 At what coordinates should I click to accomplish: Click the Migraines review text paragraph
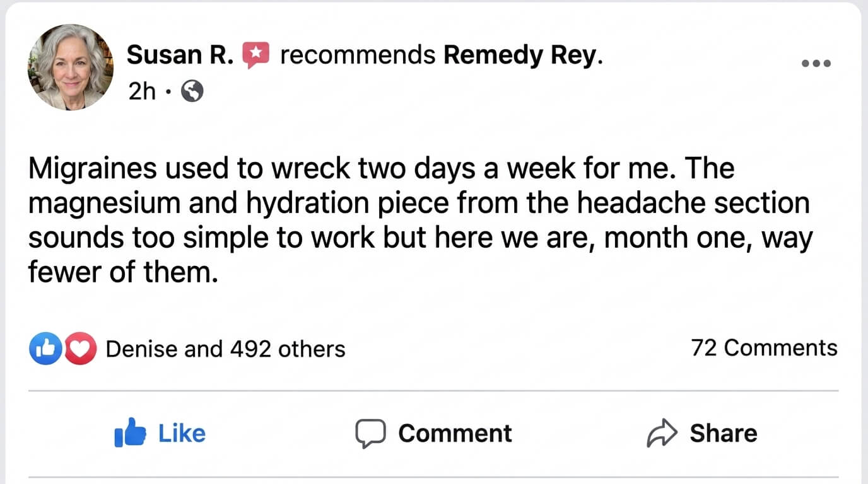420,221
